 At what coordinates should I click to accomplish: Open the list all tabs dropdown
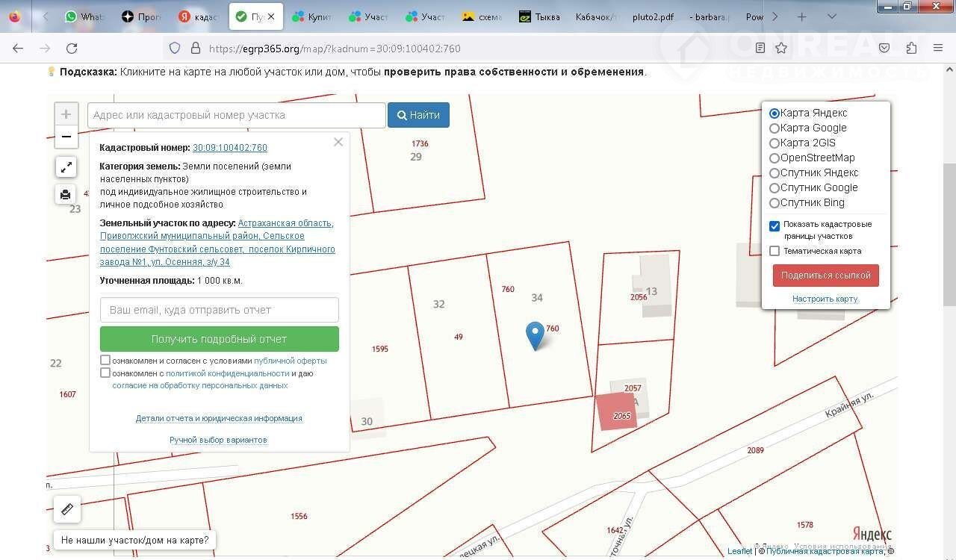pyautogui.click(x=832, y=16)
